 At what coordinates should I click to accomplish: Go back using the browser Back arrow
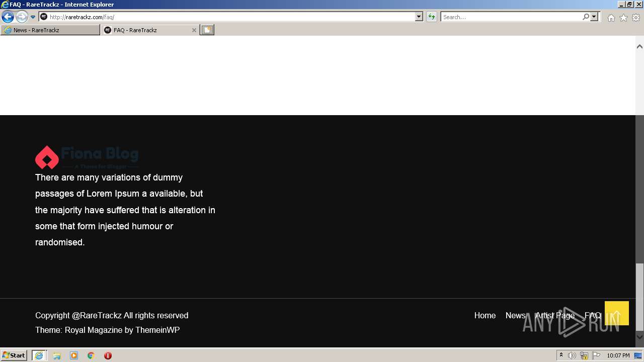coord(8,17)
